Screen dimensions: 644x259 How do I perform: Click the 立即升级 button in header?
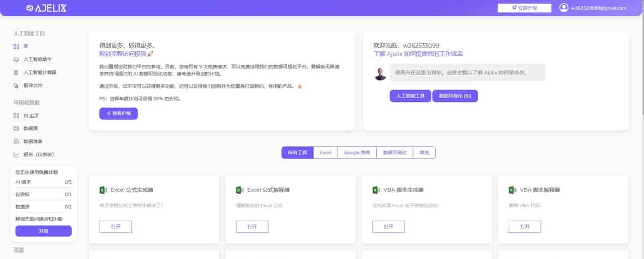coord(525,8)
